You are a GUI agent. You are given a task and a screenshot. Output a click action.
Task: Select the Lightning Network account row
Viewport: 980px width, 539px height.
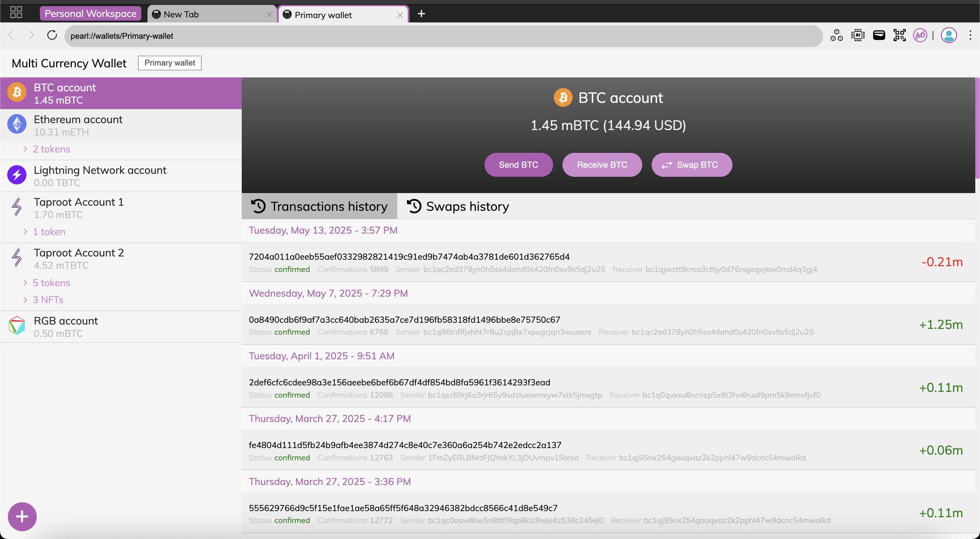coord(121,176)
